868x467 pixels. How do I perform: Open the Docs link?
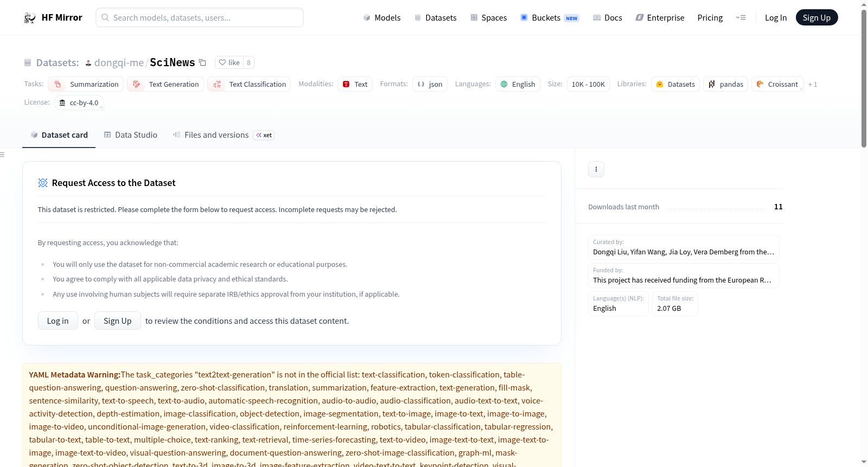click(608, 17)
